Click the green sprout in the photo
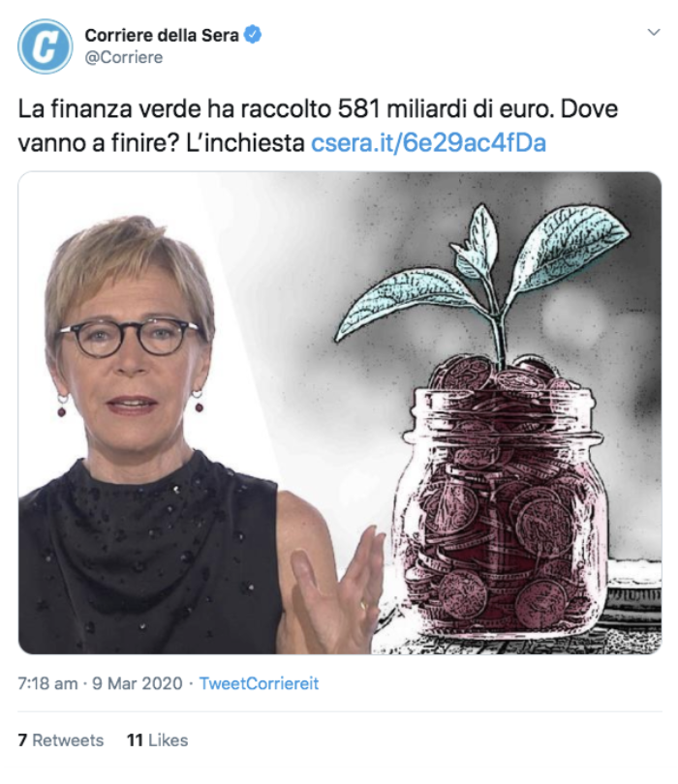This screenshot has height=784, width=678. 480,280
